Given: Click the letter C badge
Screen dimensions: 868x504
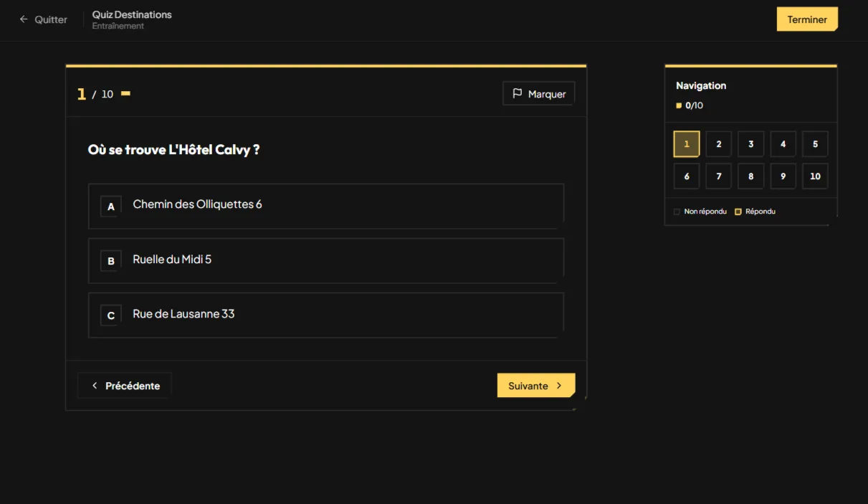Looking at the screenshot, I should 111,315.
